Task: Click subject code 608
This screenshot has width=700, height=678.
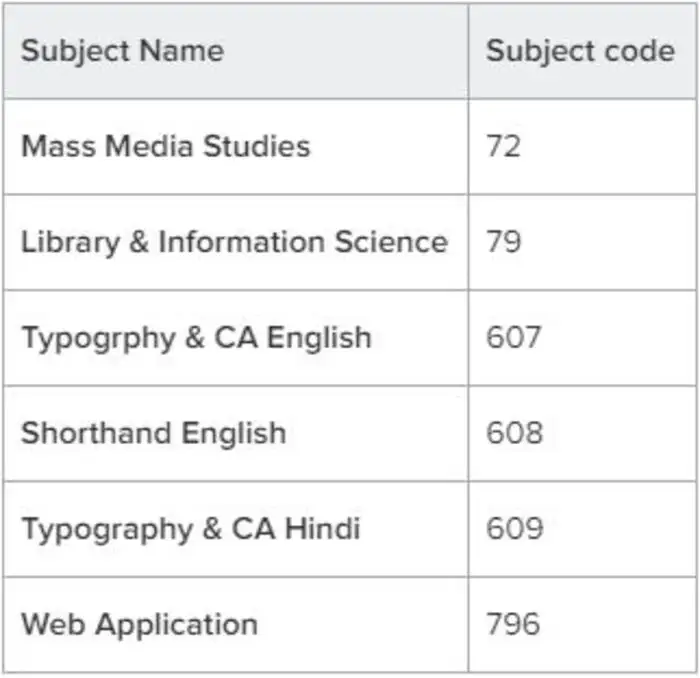Action: tap(514, 433)
